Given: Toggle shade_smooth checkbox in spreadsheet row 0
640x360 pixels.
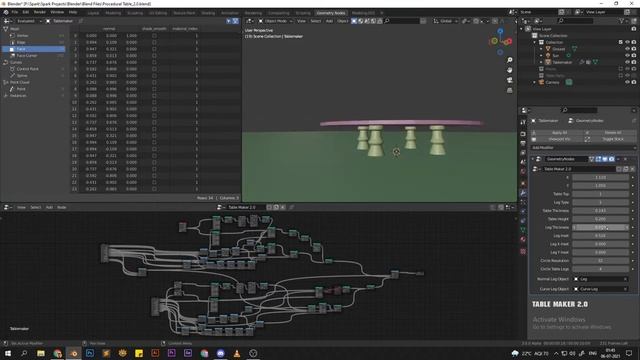Looking at the screenshot, I should [x=154, y=36].
